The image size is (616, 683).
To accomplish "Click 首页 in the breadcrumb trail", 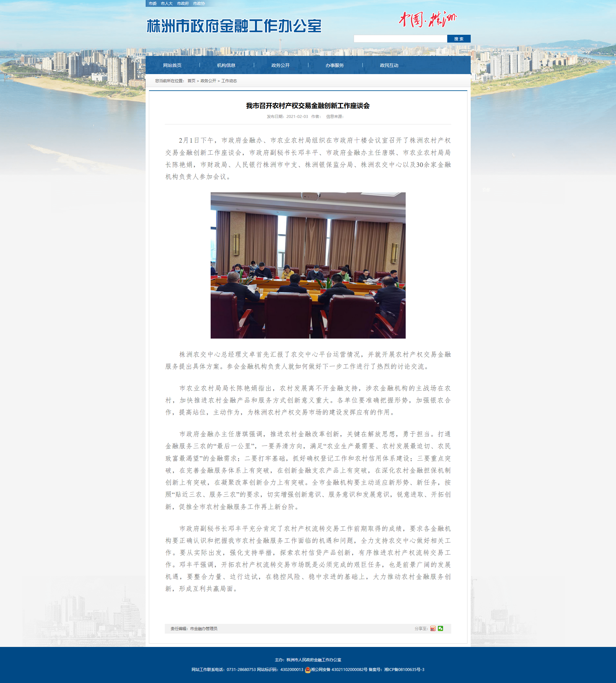I will tap(191, 81).
